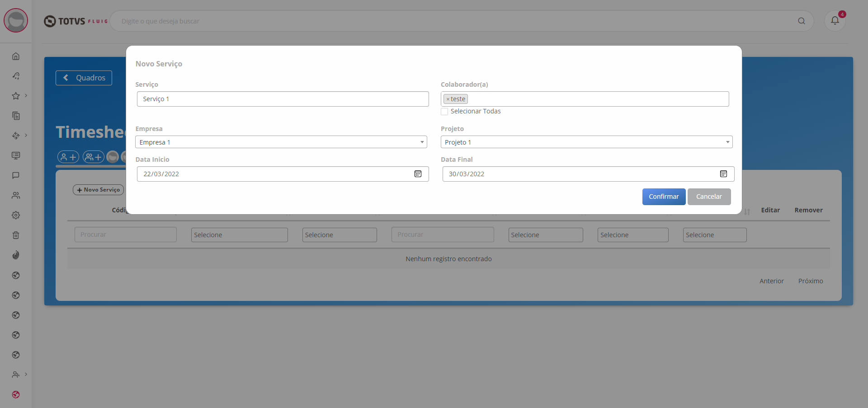Open calendar picker for Data Inicio
Viewport: 868px width, 408px height.
pyautogui.click(x=418, y=174)
